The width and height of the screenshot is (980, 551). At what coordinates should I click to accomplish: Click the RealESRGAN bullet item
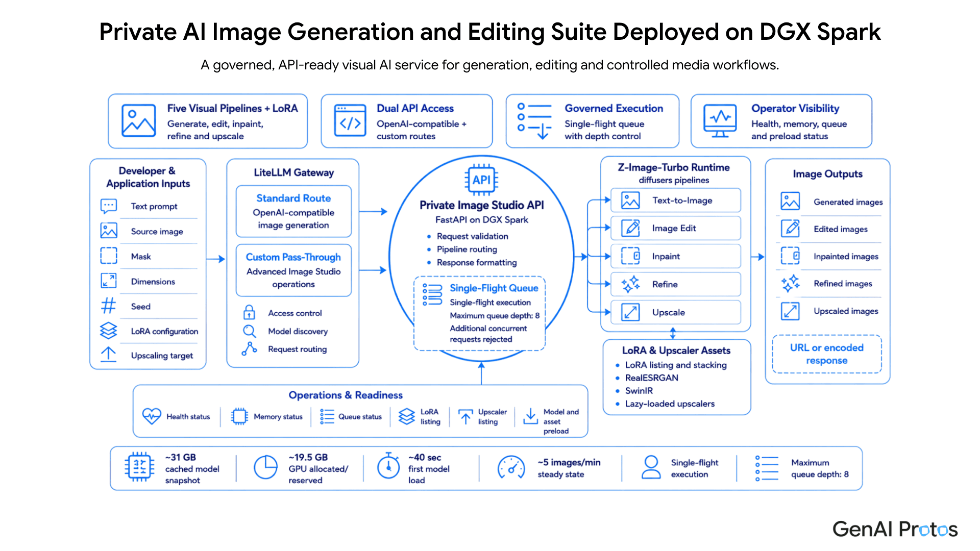point(651,378)
